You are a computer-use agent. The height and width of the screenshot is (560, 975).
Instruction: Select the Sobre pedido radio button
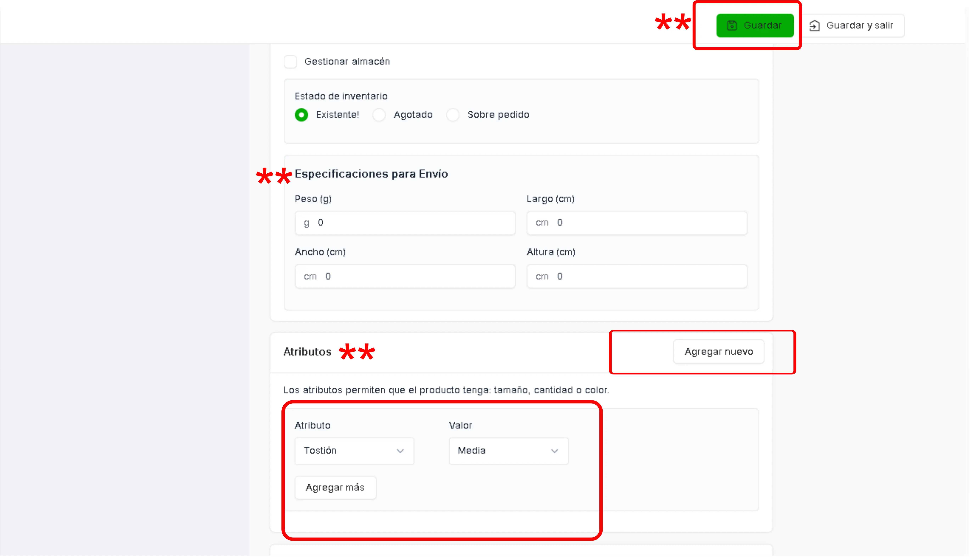point(453,115)
